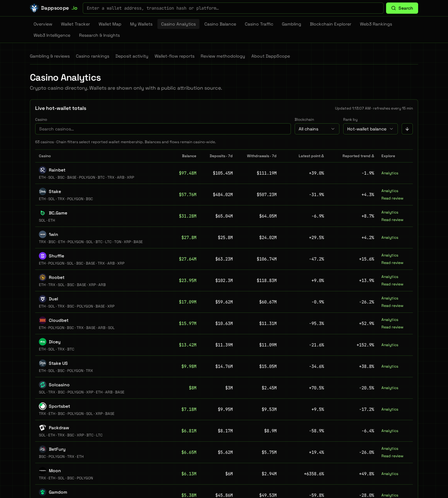Click the Balance column header
This screenshot has width=448, height=498.
[x=189, y=156]
